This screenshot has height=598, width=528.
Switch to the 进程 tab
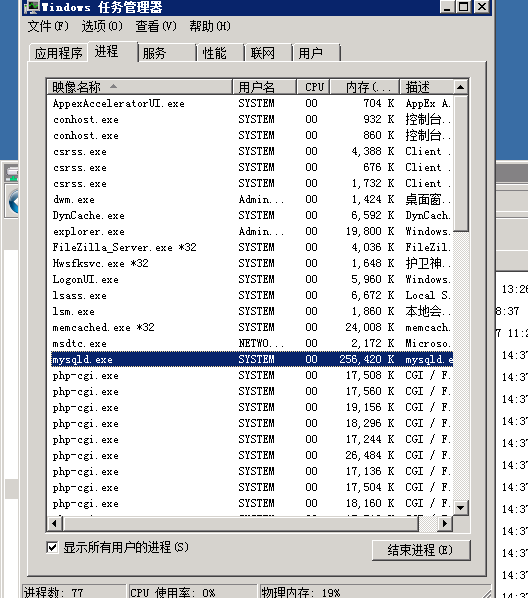112,51
